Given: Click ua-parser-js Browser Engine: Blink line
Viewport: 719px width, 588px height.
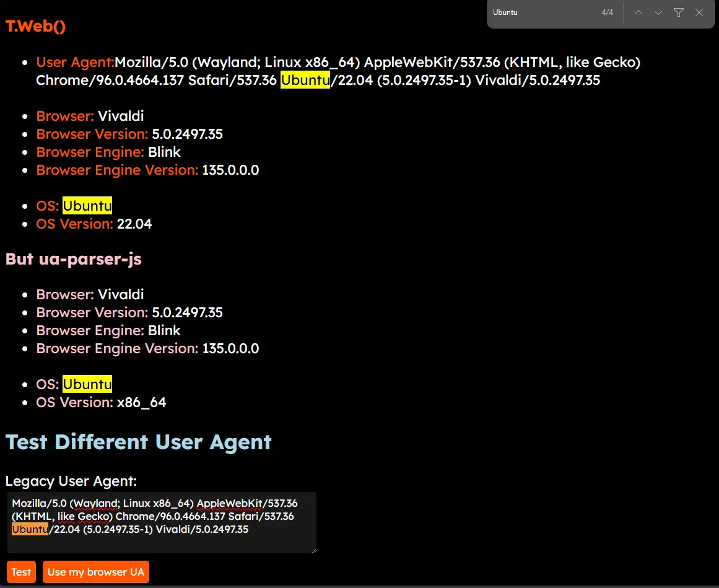Looking at the screenshot, I should tap(108, 330).
